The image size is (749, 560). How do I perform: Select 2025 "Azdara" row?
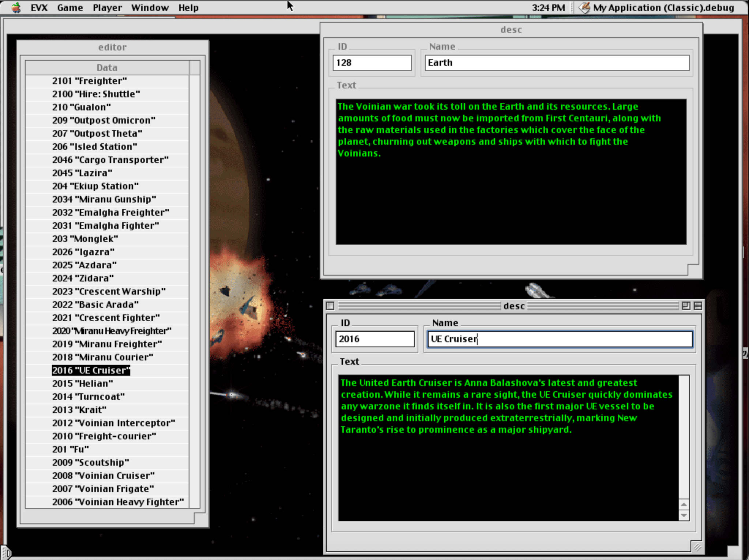pyautogui.click(x=107, y=265)
